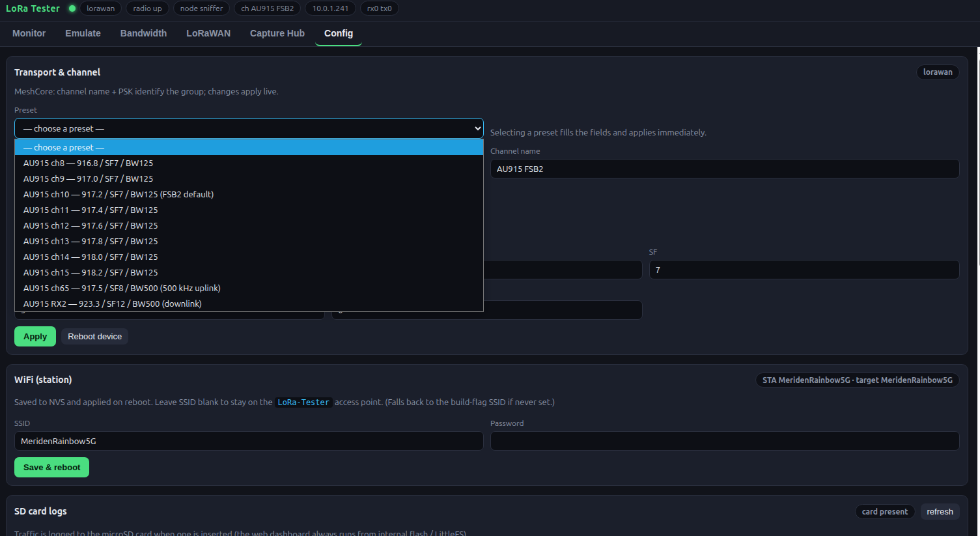Click the LoRa Tester title
The height and width of the screenshot is (536, 980).
[33, 8]
